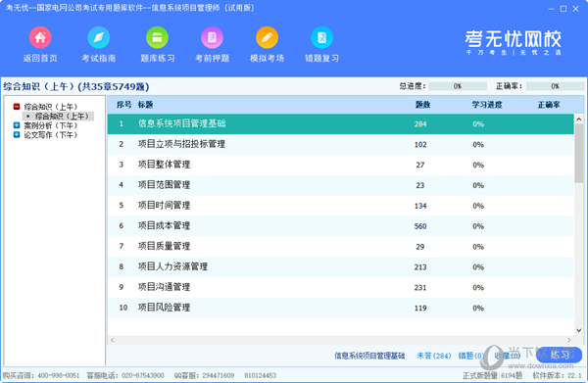Launch the 模拟考场 mock exam icon
Screen dimensions: 588x383
[267, 37]
